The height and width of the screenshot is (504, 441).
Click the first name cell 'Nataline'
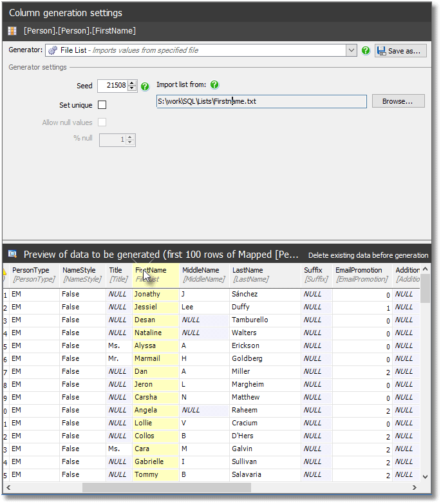[156, 333]
